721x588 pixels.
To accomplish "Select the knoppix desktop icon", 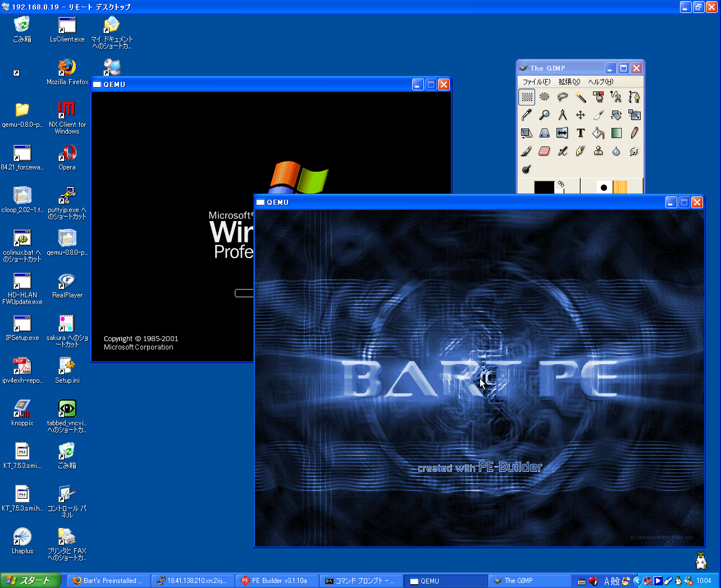I will coord(22,413).
